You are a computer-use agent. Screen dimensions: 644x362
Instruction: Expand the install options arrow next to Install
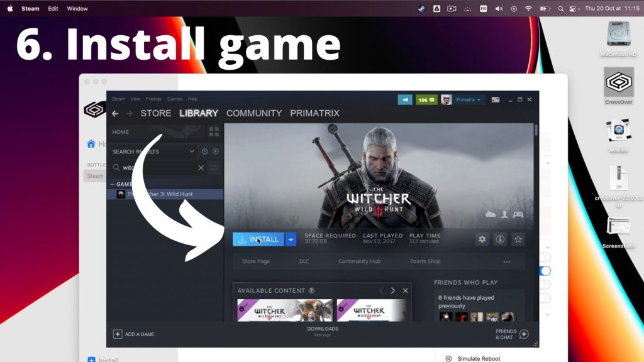click(x=290, y=239)
